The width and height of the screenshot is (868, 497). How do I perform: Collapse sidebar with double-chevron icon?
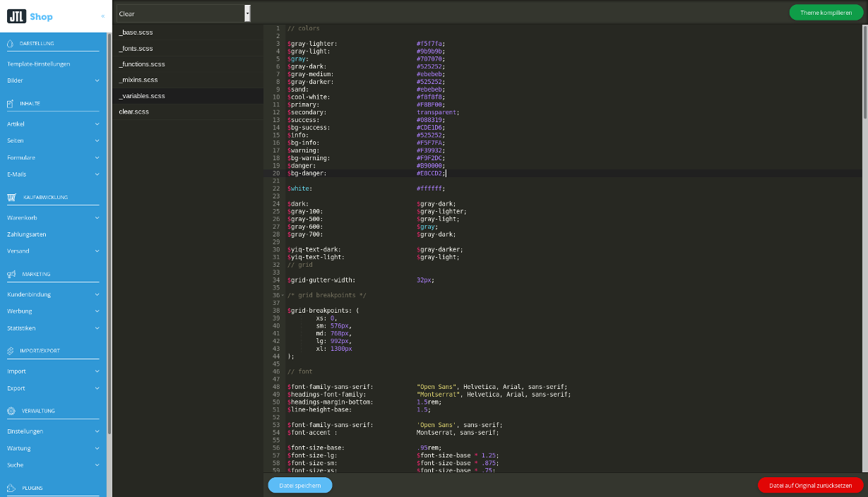pyautogui.click(x=102, y=16)
